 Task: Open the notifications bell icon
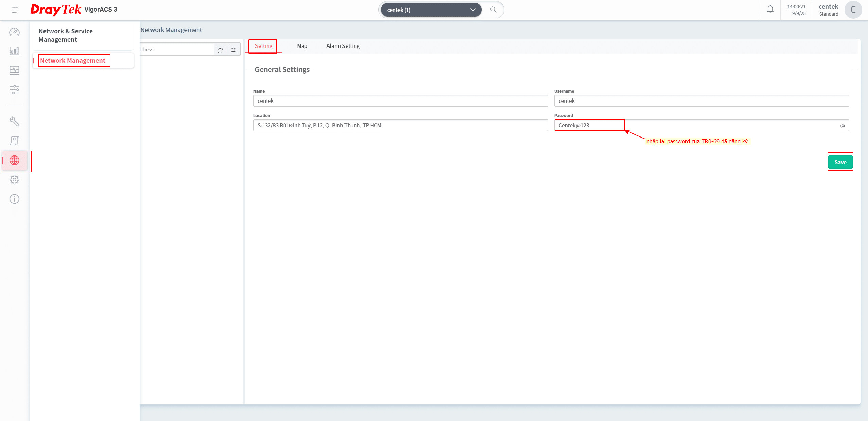point(770,10)
